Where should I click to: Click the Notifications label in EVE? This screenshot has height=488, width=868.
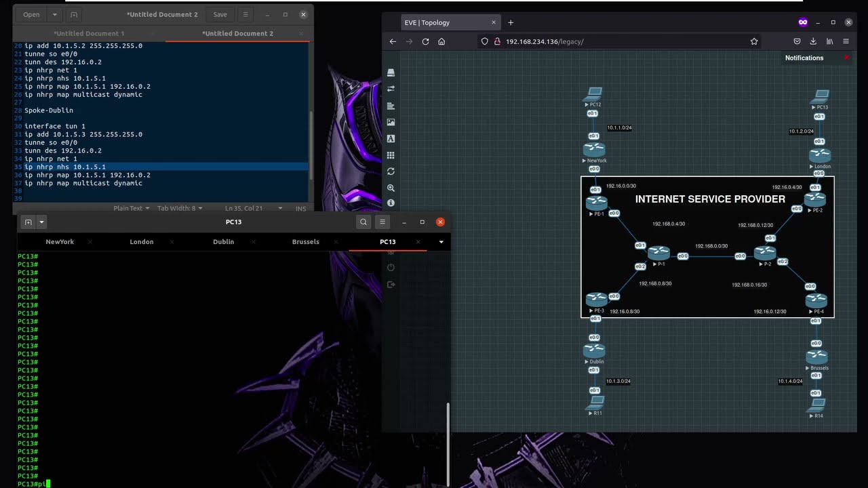(804, 58)
